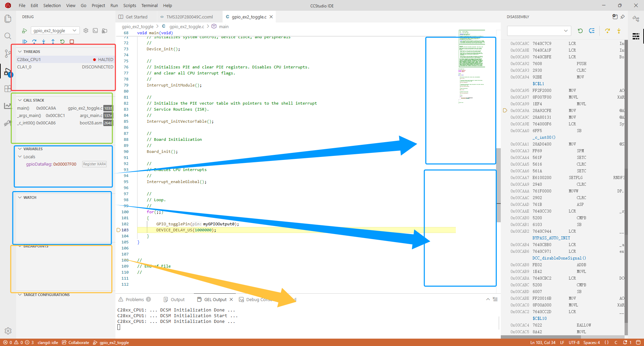Select the main() call stack frame
The image size is (644, 346).
coord(65,108)
